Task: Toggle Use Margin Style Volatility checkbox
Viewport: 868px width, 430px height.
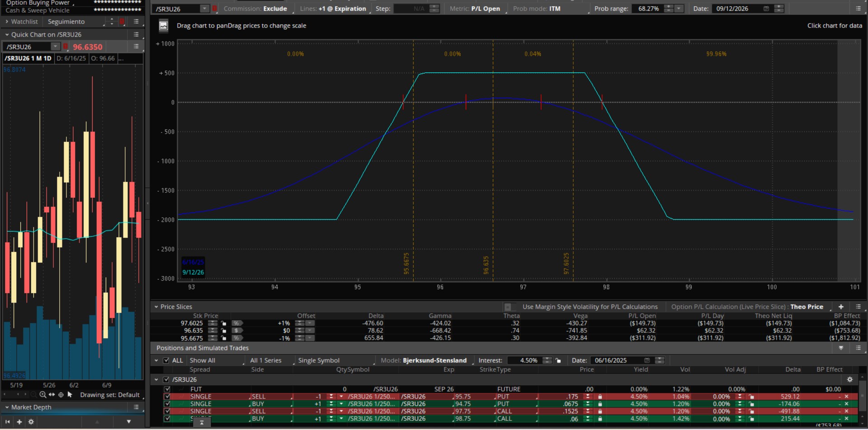Action: click(x=508, y=307)
